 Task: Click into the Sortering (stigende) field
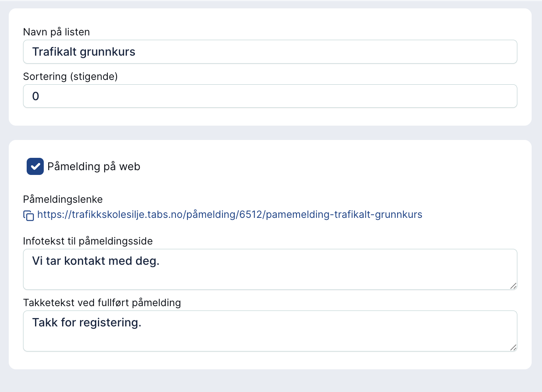(x=270, y=96)
